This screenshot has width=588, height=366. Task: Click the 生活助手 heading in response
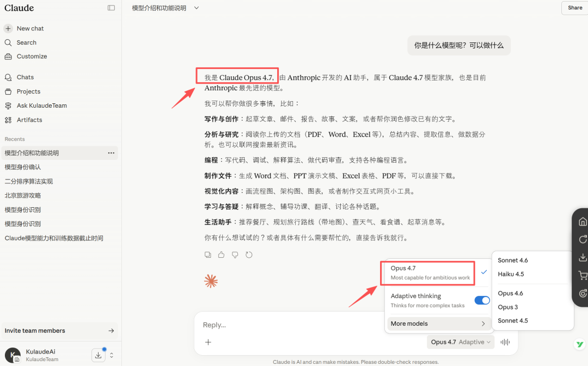pyautogui.click(x=218, y=222)
